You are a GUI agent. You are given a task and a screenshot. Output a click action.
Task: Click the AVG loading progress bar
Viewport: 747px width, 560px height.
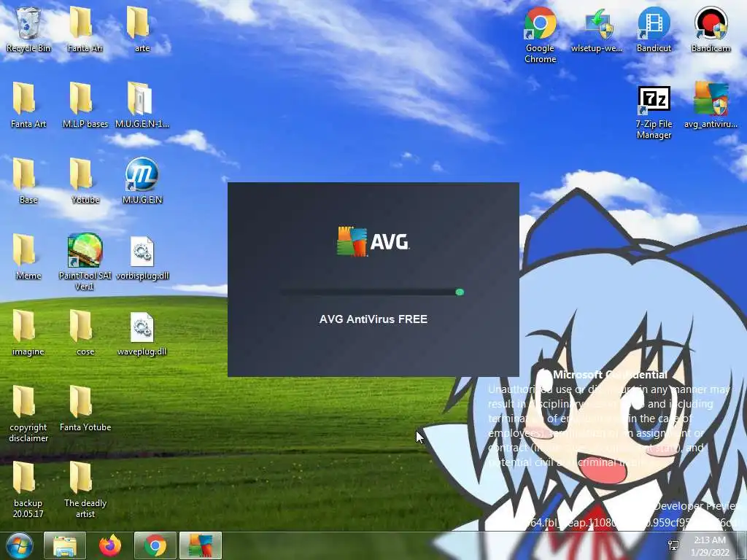tap(373, 292)
